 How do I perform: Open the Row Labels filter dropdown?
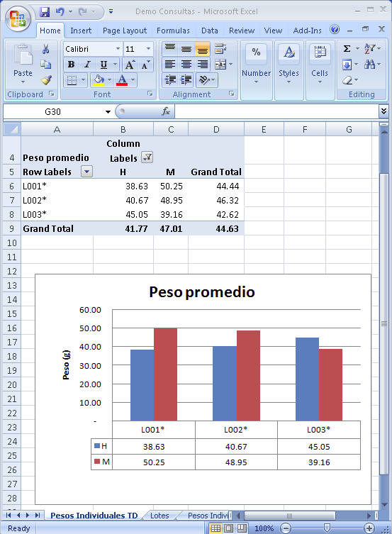click(86, 172)
